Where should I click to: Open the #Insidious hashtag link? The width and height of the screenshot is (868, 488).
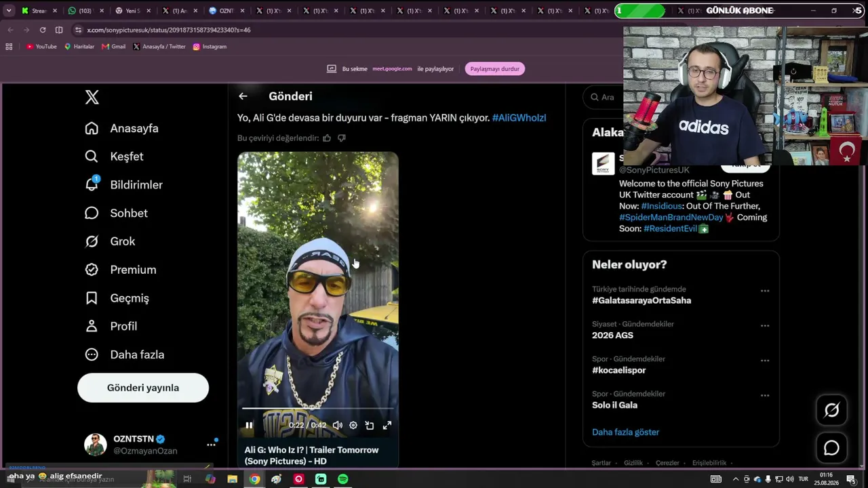[x=662, y=206]
